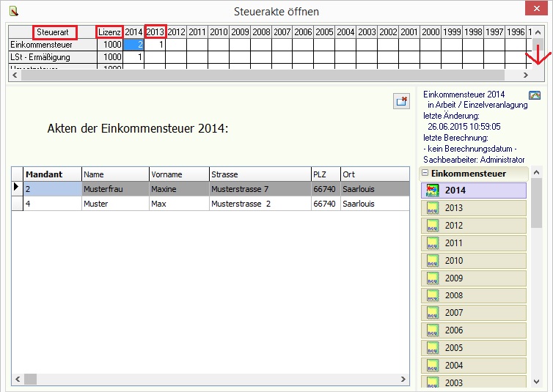Click the icon next to year 2005
This screenshot has width=553, height=392.
coord(432,349)
